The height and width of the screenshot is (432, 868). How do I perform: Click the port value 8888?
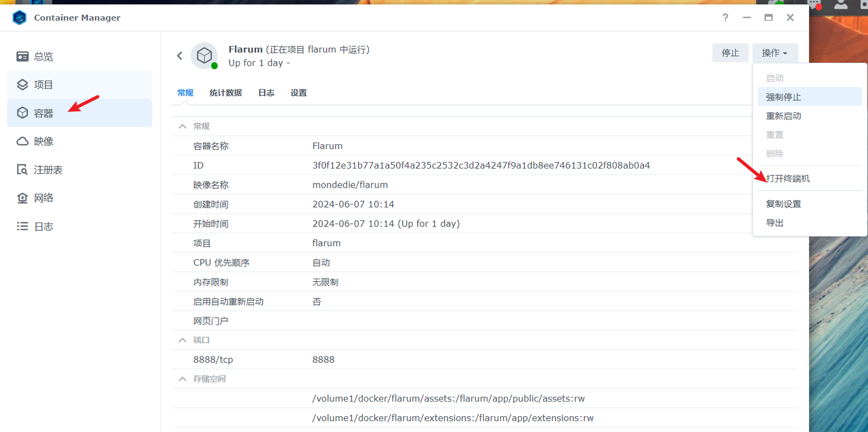click(323, 359)
